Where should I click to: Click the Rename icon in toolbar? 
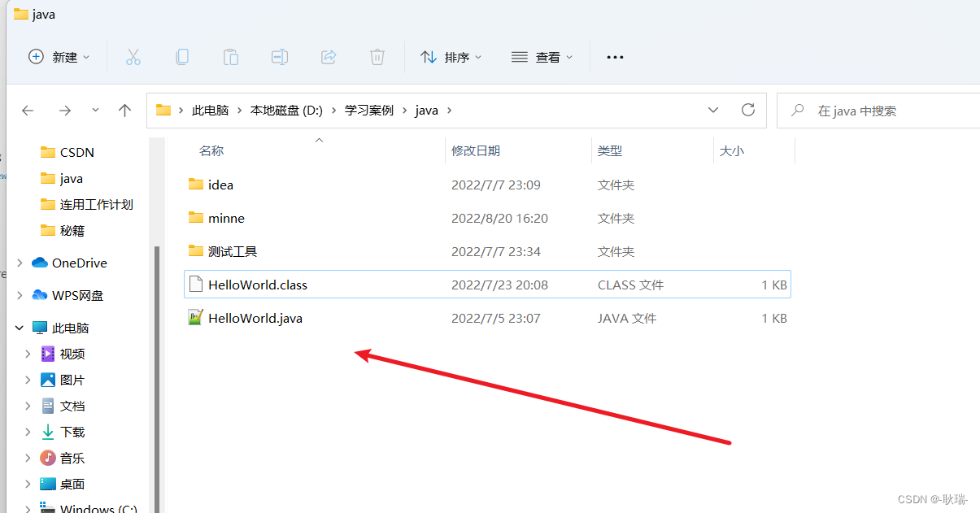280,57
